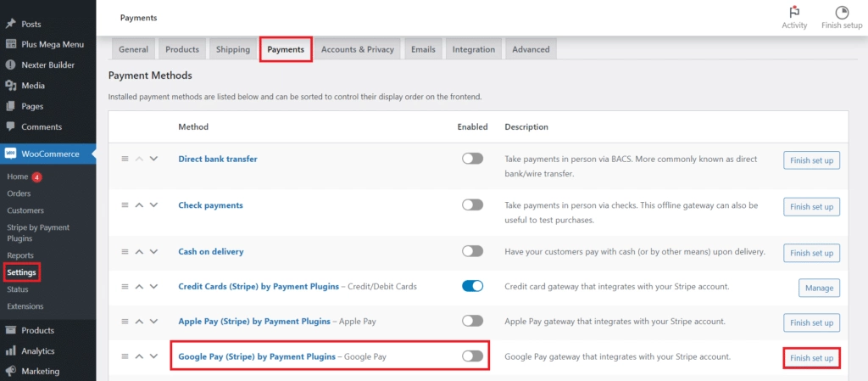Image resolution: width=868 pixels, height=381 pixels.
Task: Open the Cash on delivery link
Action: pyautogui.click(x=211, y=251)
